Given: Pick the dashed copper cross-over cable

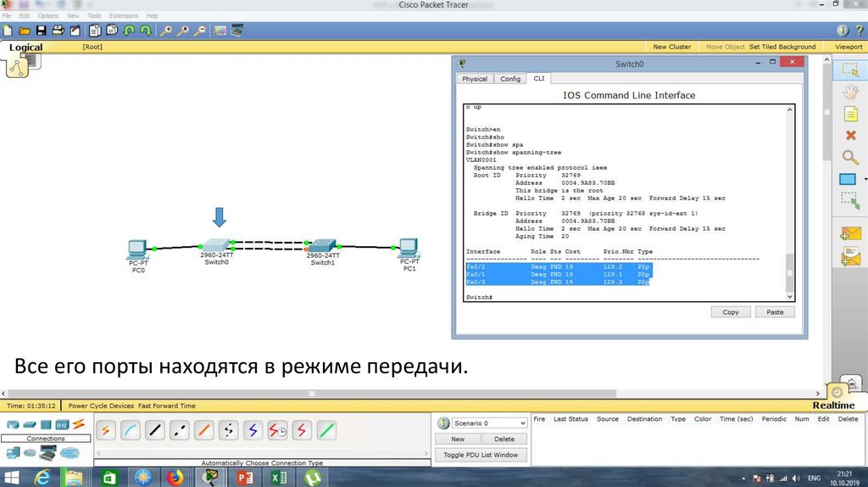Looking at the screenshot, I should pyautogui.click(x=179, y=430).
